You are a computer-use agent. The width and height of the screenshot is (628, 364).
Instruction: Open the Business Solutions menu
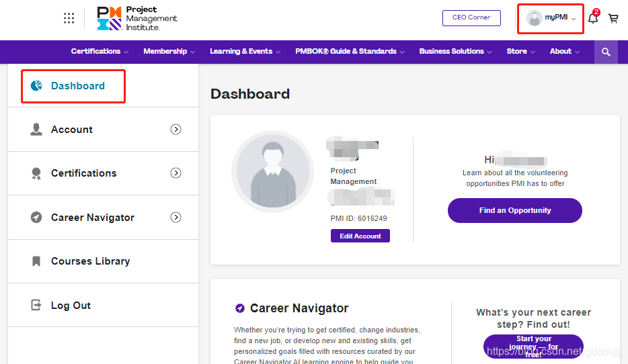[455, 51]
